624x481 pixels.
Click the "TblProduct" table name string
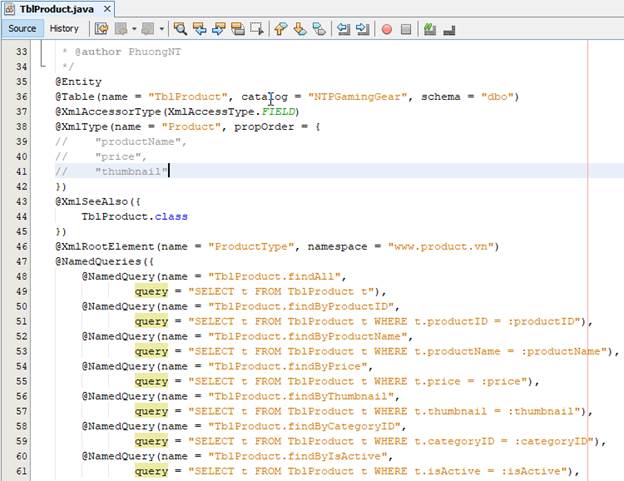point(188,97)
